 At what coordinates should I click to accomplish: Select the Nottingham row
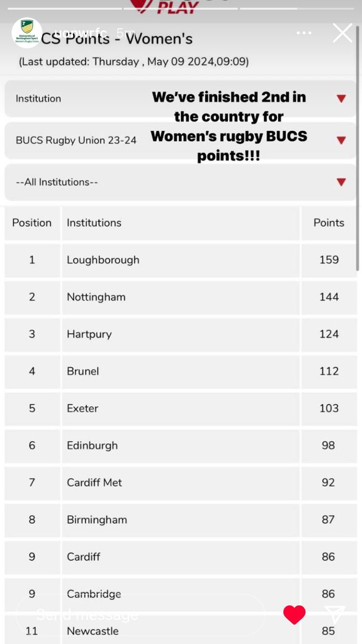click(x=181, y=297)
